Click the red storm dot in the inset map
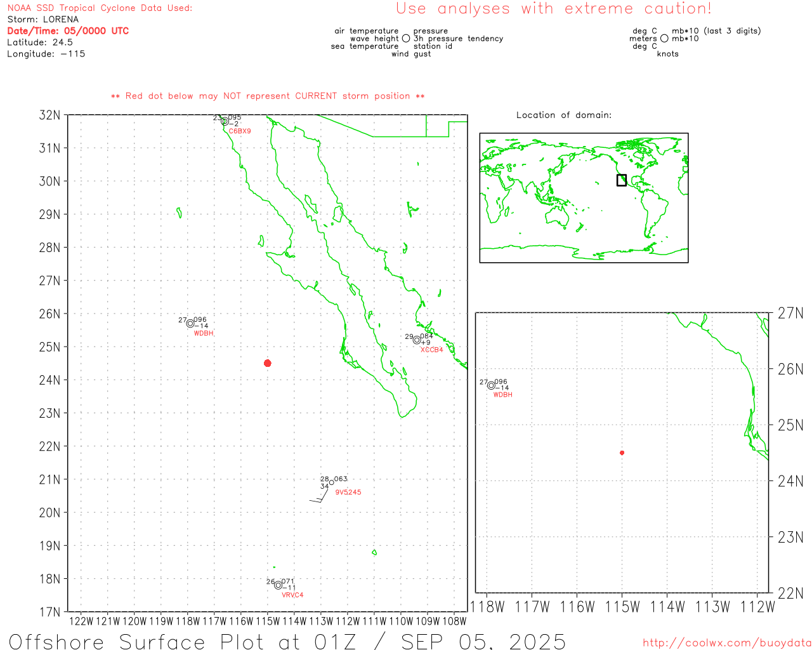 click(622, 453)
